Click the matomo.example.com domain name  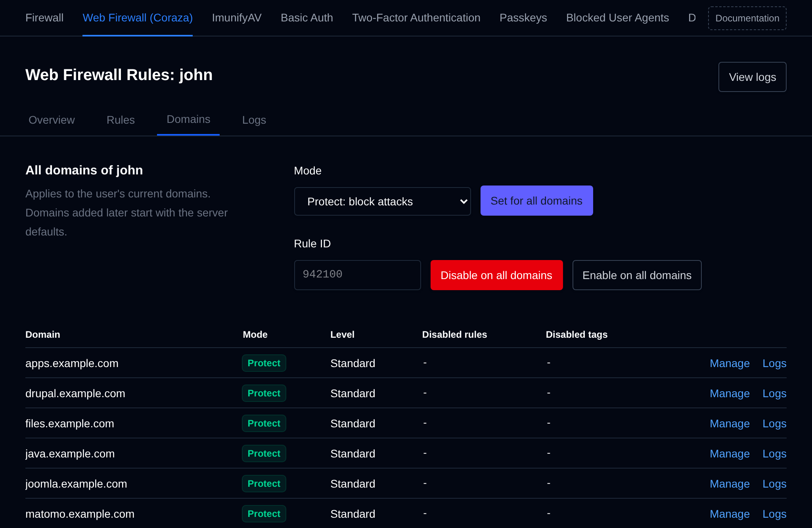click(80, 514)
